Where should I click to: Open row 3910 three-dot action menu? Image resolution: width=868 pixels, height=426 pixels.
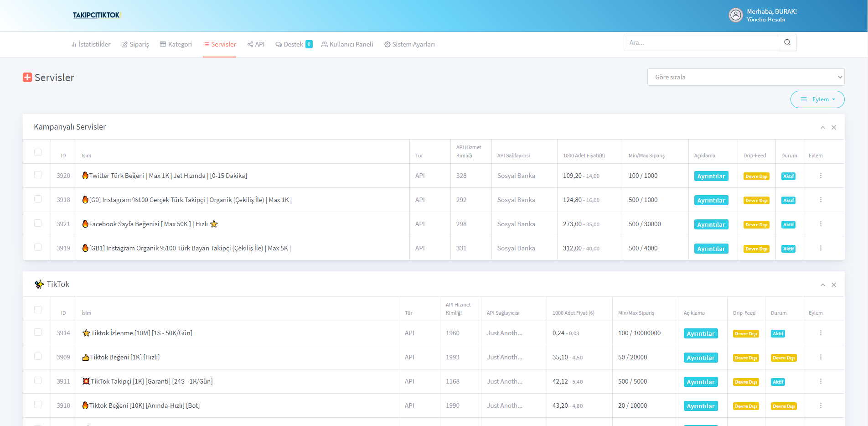click(x=821, y=405)
